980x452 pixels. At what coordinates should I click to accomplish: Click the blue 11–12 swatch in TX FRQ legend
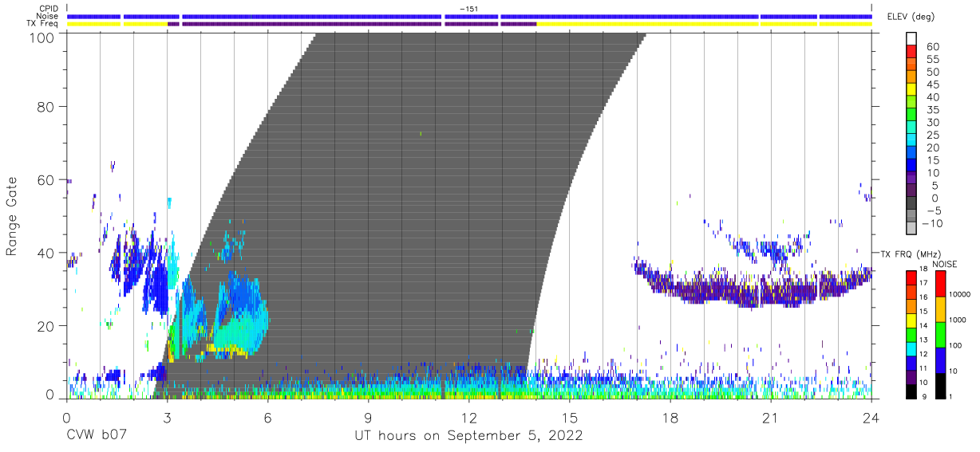point(912,362)
